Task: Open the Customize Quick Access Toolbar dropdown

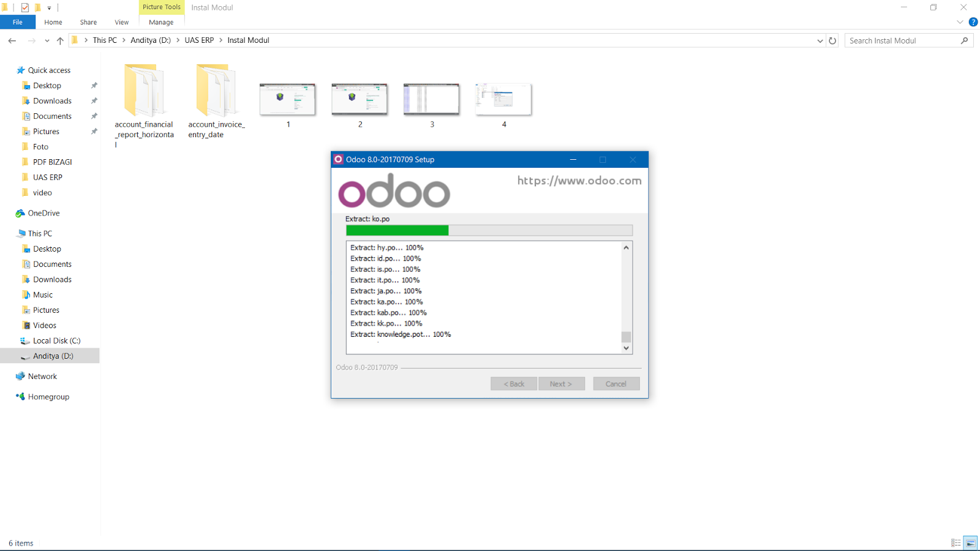Action: [x=49, y=8]
